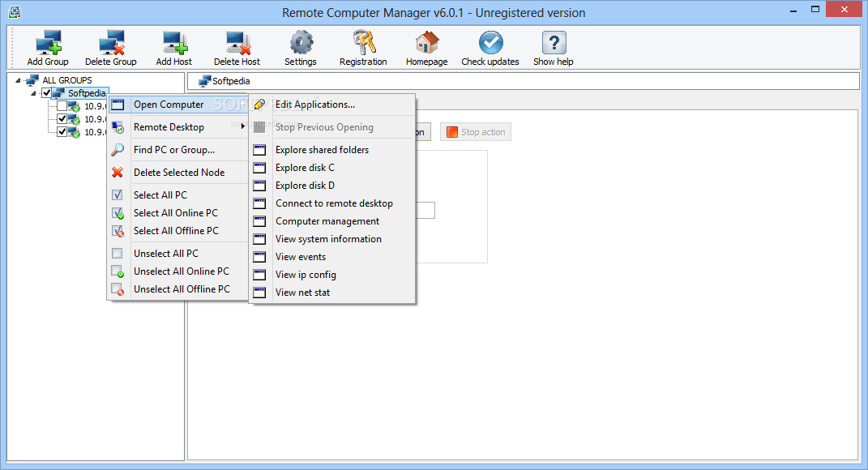This screenshot has height=470, width=868.
Task: Minimize the Remote Computer Manager window
Action: pyautogui.click(x=793, y=10)
